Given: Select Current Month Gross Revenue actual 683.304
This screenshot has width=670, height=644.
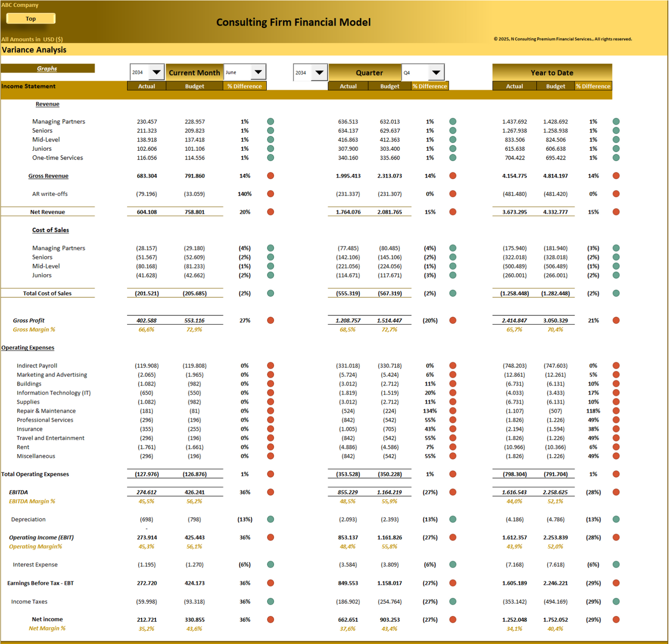Looking at the screenshot, I should coord(147,176).
